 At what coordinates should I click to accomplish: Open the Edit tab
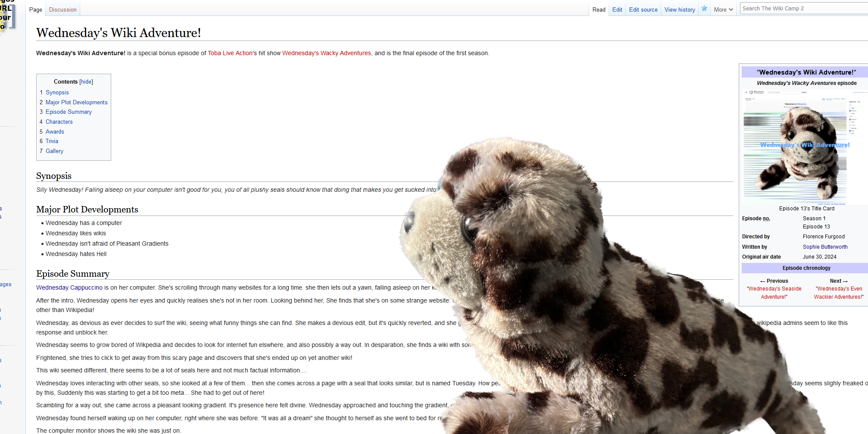617,9
